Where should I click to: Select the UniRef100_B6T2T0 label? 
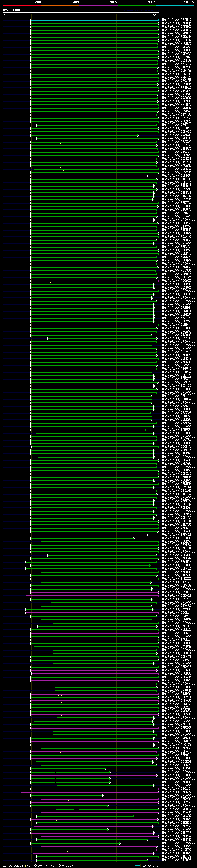(177, 64)
